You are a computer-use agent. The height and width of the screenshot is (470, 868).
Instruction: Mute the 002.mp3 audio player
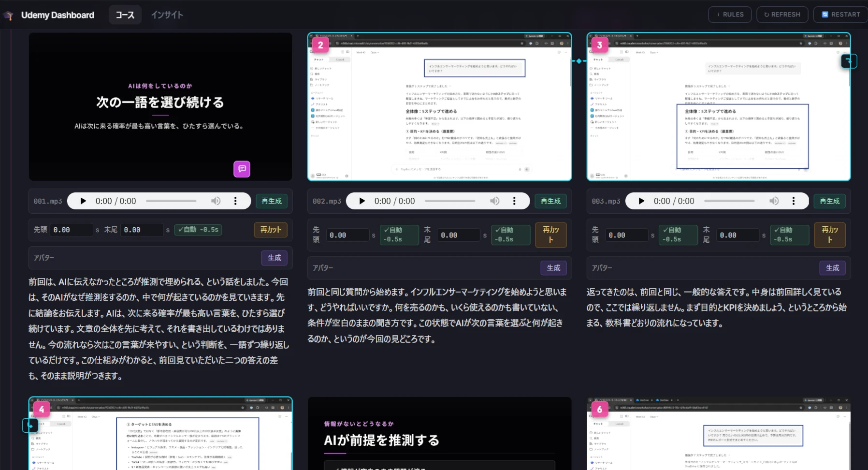[x=494, y=201]
